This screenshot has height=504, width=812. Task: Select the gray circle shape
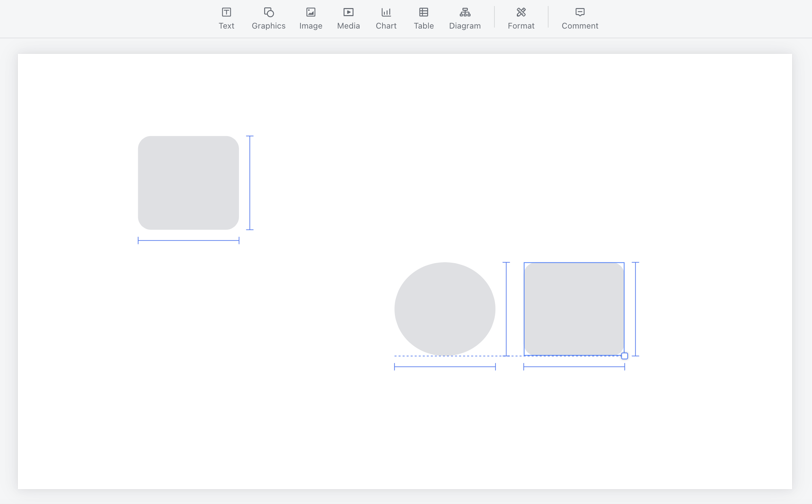pos(444,308)
